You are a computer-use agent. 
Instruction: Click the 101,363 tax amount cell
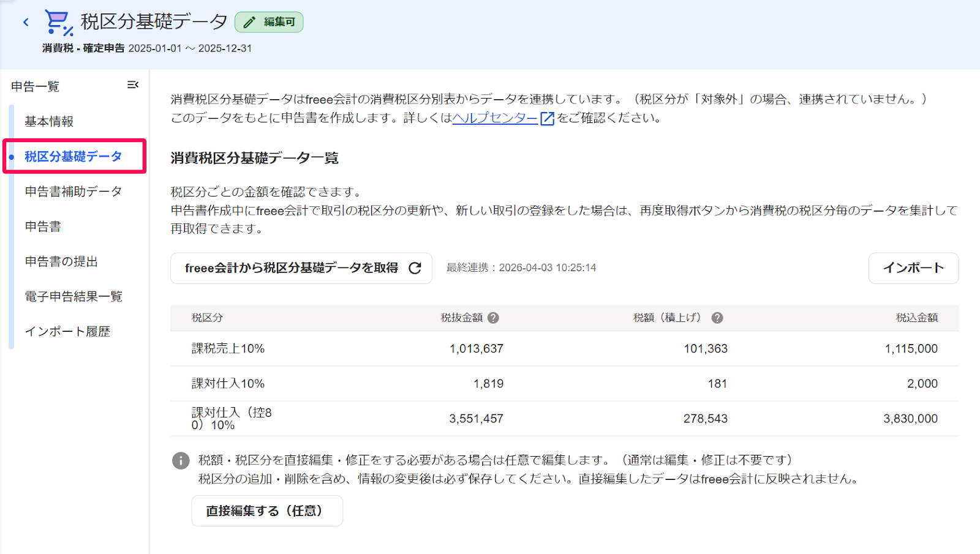[706, 348]
